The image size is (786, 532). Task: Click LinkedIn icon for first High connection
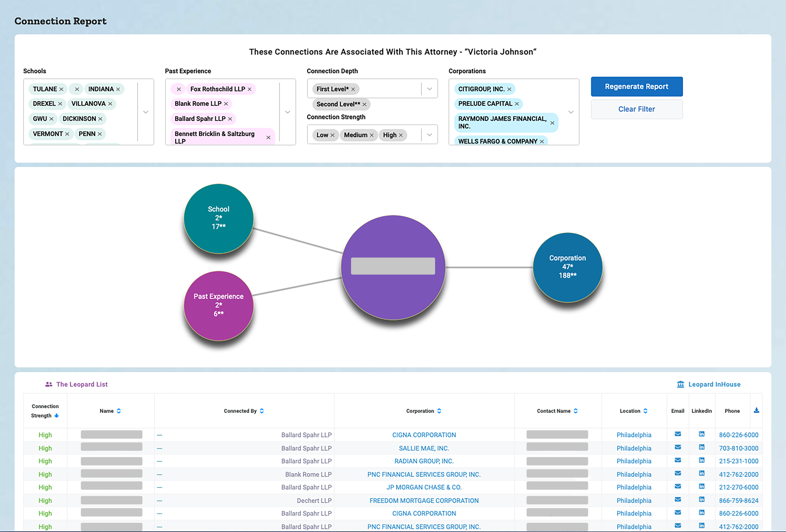tap(702, 434)
